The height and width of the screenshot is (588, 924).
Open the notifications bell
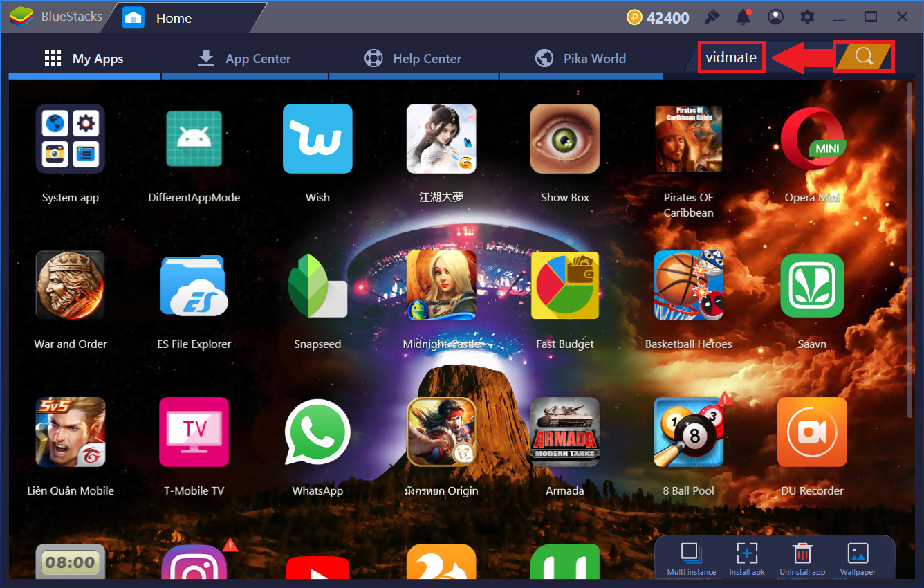coord(745,17)
